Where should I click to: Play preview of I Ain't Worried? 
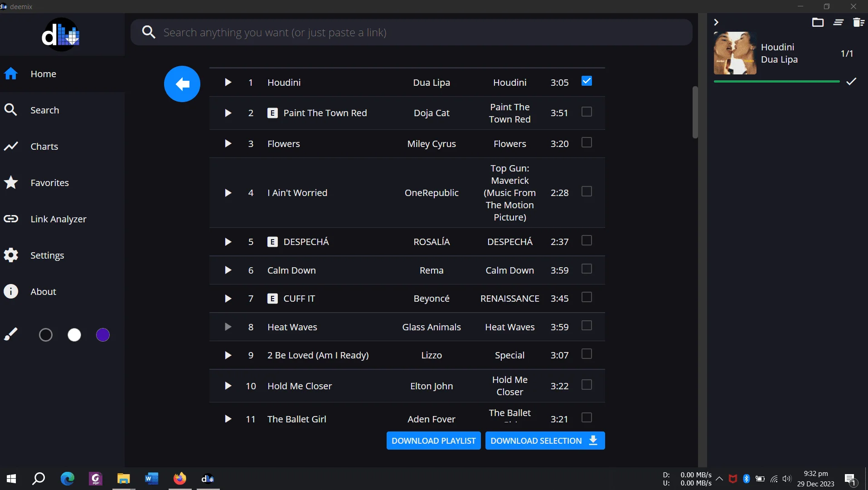pos(228,193)
